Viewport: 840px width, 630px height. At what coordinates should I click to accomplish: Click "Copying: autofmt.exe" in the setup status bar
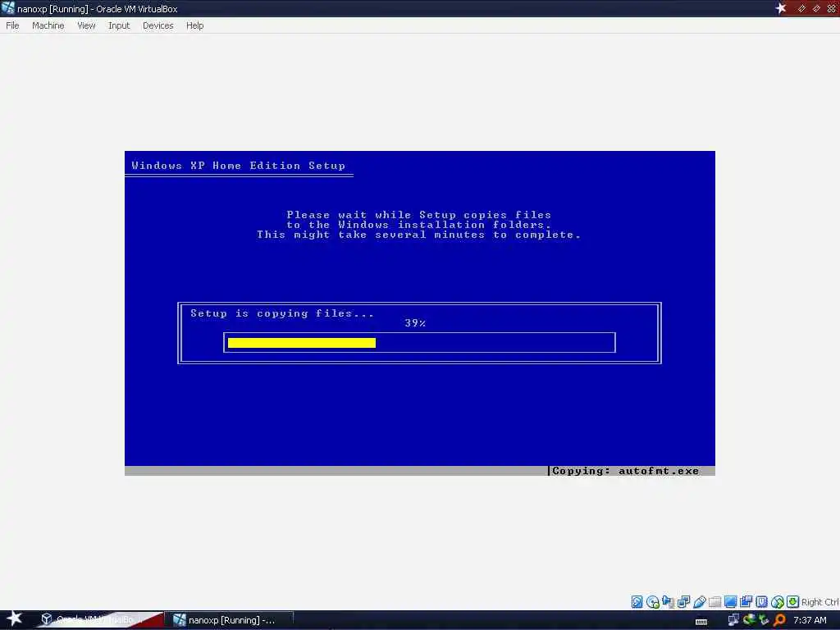[625, 471]
